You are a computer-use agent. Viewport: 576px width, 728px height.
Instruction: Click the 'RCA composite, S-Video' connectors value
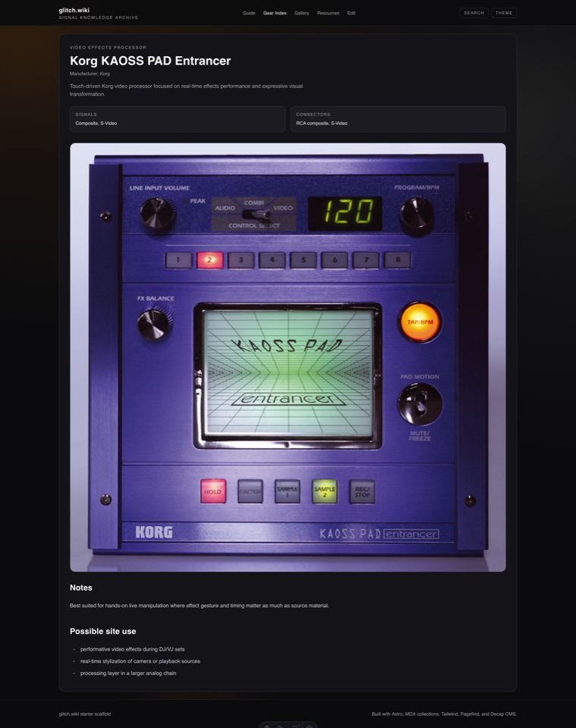pyautogui.click(x=322, y=124)
